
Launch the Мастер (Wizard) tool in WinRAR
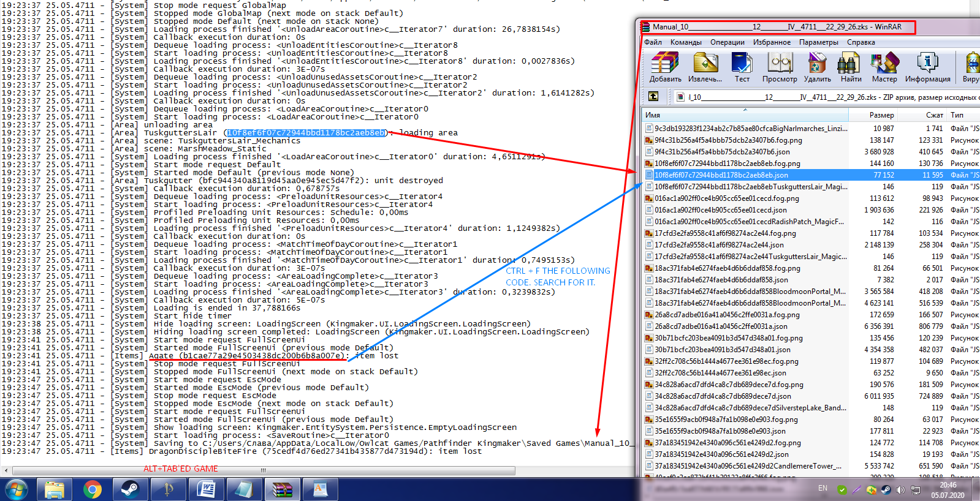click(884, 67)
